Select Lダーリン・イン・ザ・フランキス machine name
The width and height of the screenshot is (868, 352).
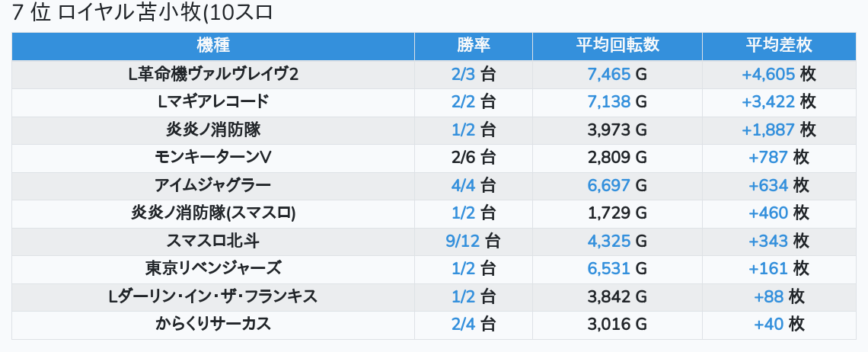[212, 296]
